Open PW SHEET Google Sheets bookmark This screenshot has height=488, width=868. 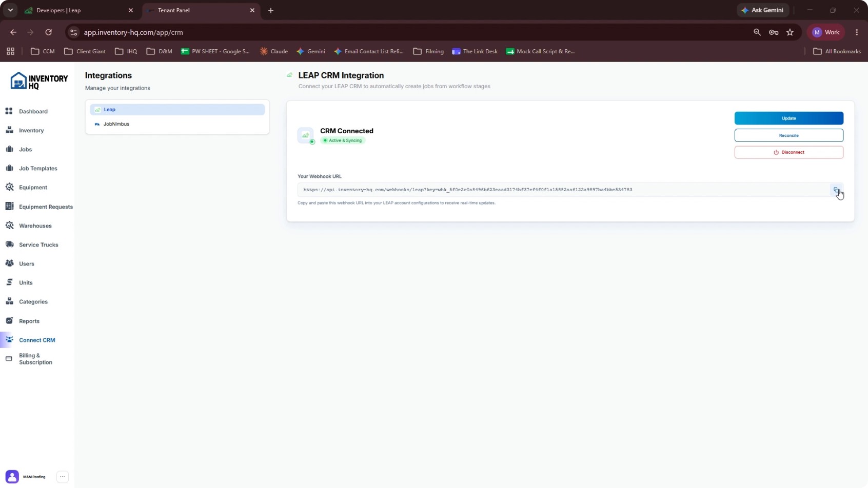[215, 51]
